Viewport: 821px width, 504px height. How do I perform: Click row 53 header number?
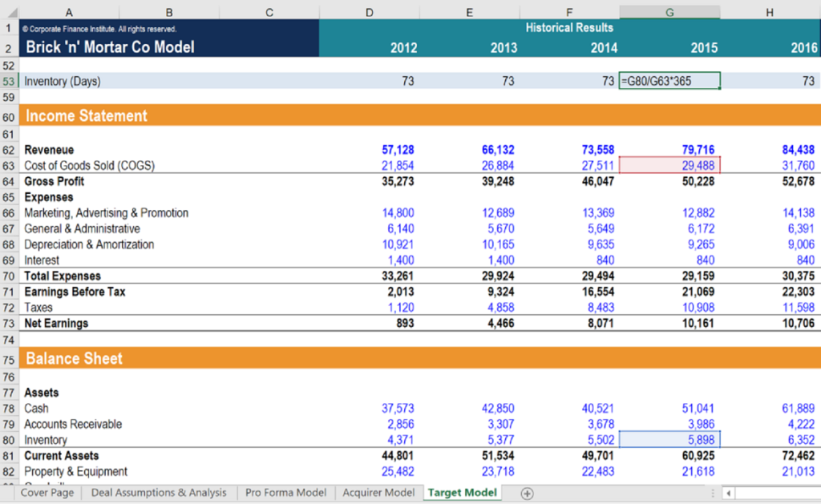(8, 81)
